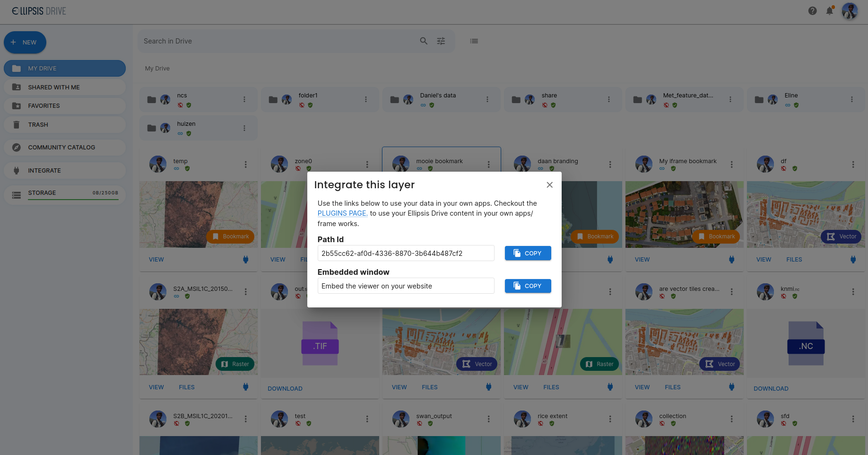868x455 pixels.
Task: Open the df vector map thumbnail
Action: pyautogui.click(x=806, y=214)
